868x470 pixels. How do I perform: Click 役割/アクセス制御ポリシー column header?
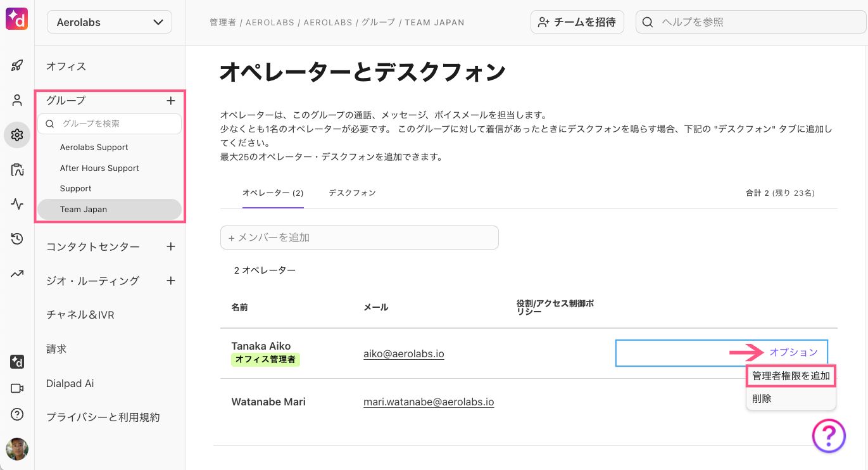pos(555,307)
